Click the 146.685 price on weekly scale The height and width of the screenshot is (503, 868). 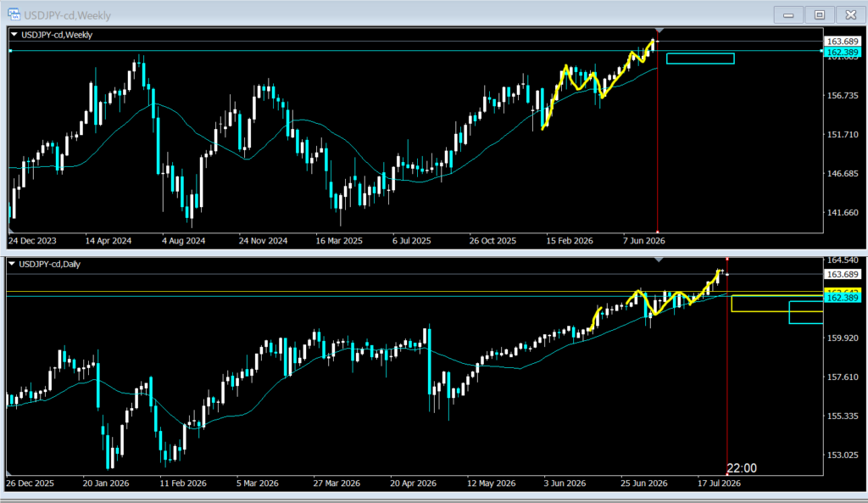(x=843, y=173)
